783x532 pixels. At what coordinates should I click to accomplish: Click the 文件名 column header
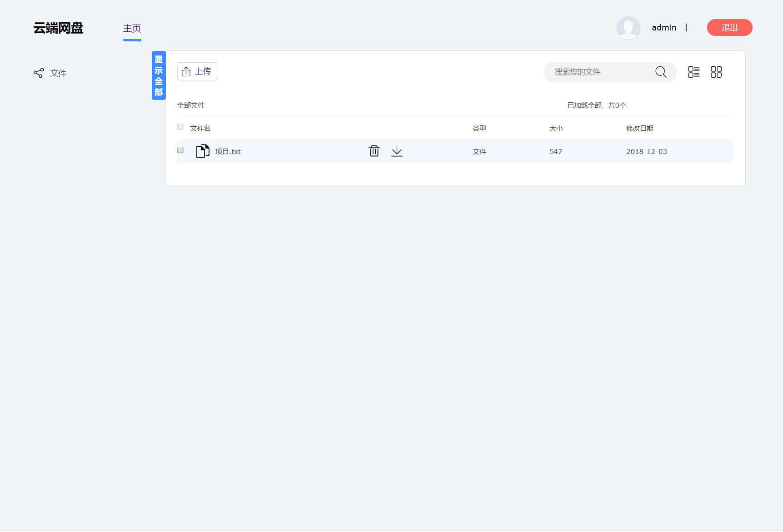[x=200, y=129]
